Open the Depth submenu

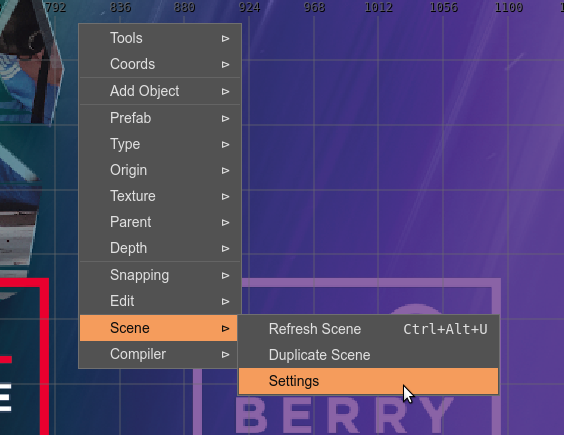pos(160,248)
